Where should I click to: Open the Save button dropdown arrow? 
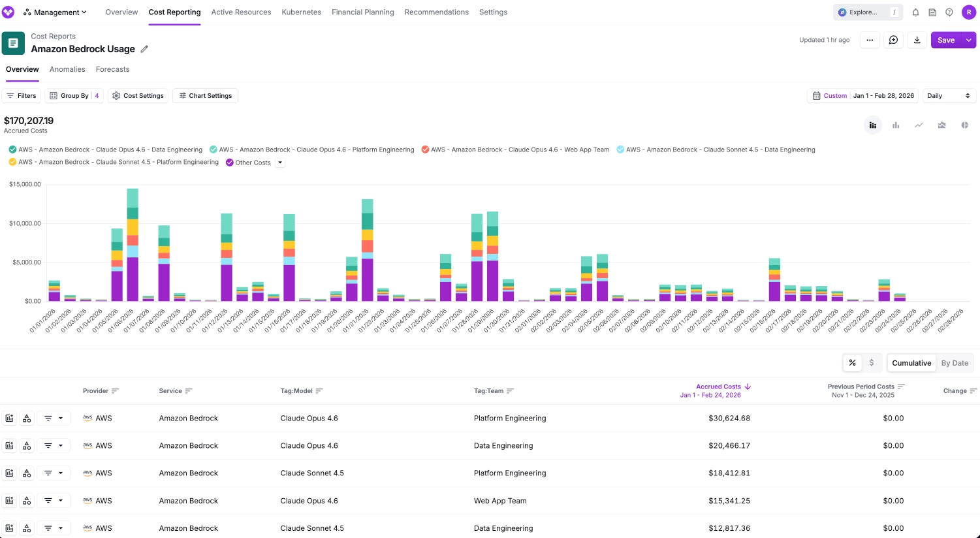[x=968, y=40]
